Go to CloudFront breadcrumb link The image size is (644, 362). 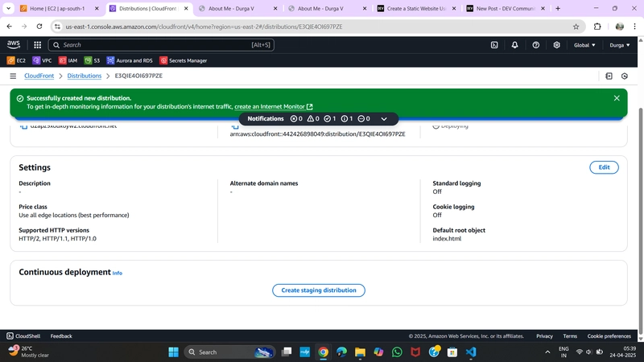coord(39,76)
